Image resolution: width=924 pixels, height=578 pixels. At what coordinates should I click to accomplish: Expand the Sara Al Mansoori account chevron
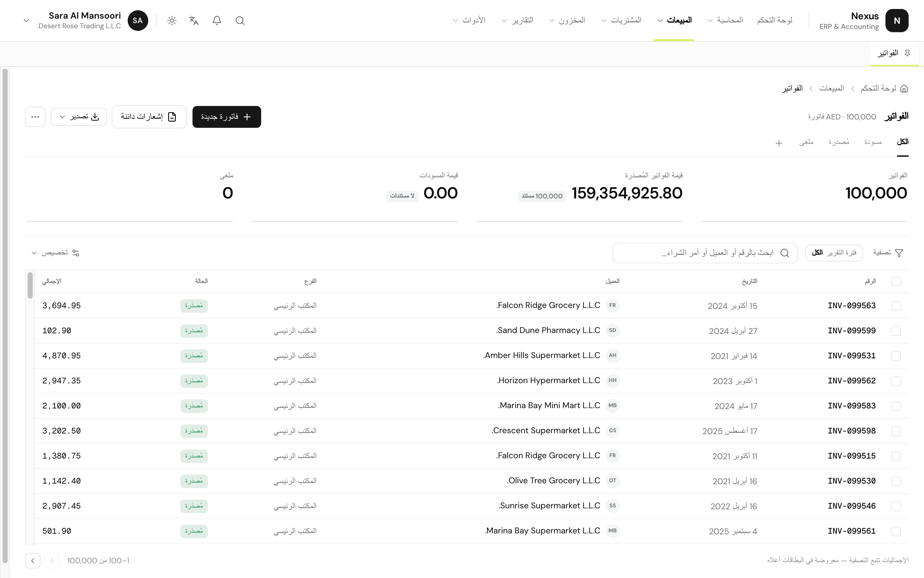[x=26, y=21]
